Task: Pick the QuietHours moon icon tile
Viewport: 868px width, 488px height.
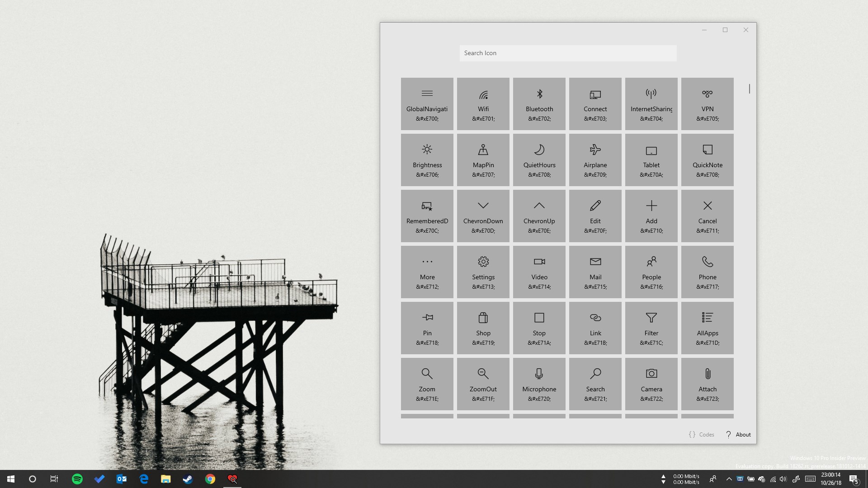Action: point(539,160)
